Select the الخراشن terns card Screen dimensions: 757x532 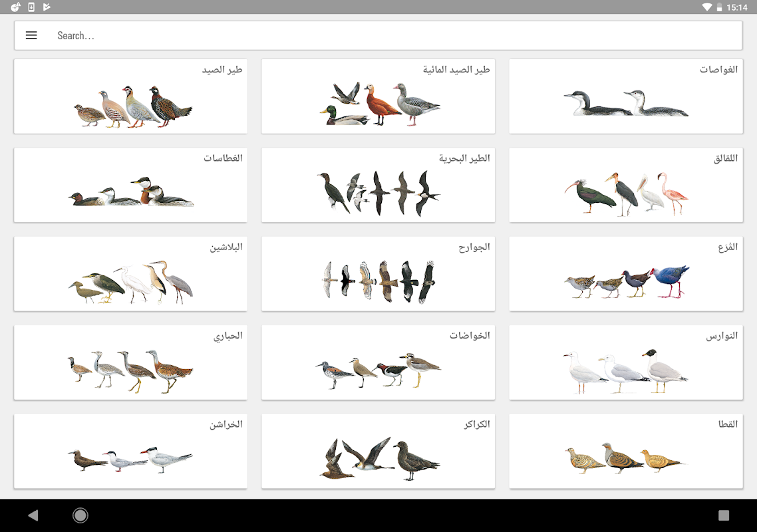pos(130,451)
